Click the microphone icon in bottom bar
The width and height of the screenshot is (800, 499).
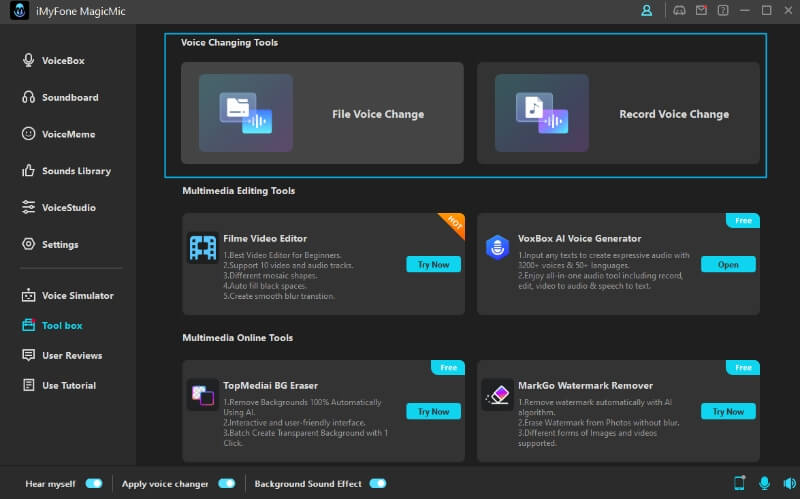click(764, 483)
